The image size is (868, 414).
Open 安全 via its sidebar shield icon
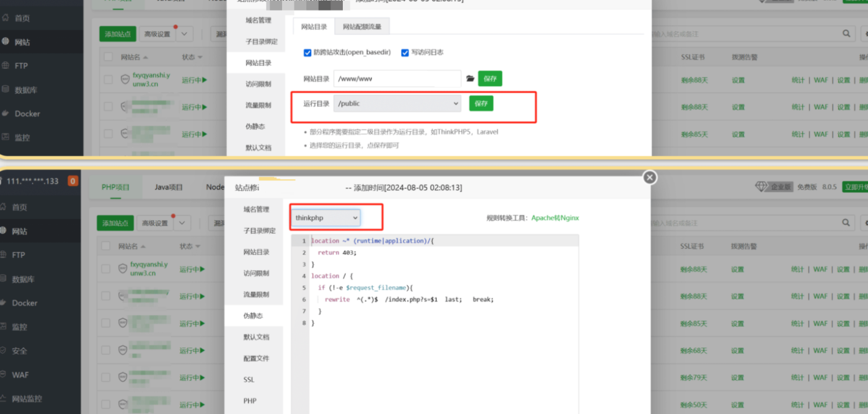point(5,351)
